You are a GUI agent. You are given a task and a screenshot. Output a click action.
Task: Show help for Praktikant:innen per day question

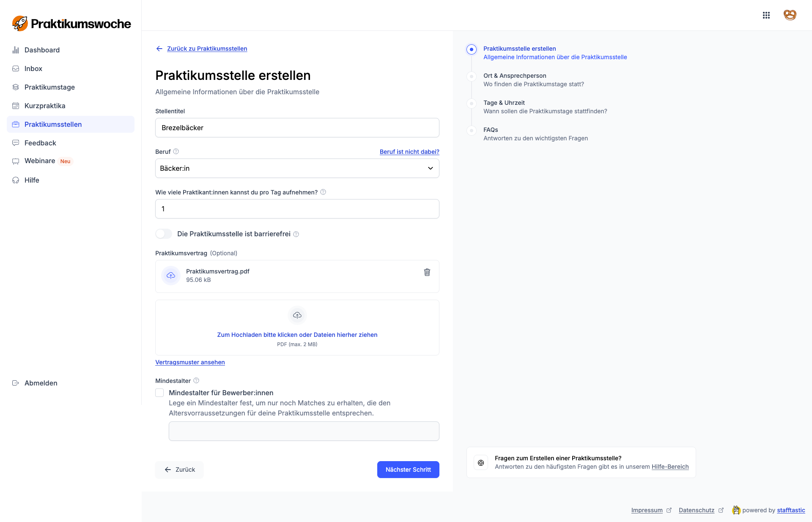point(323,192)
